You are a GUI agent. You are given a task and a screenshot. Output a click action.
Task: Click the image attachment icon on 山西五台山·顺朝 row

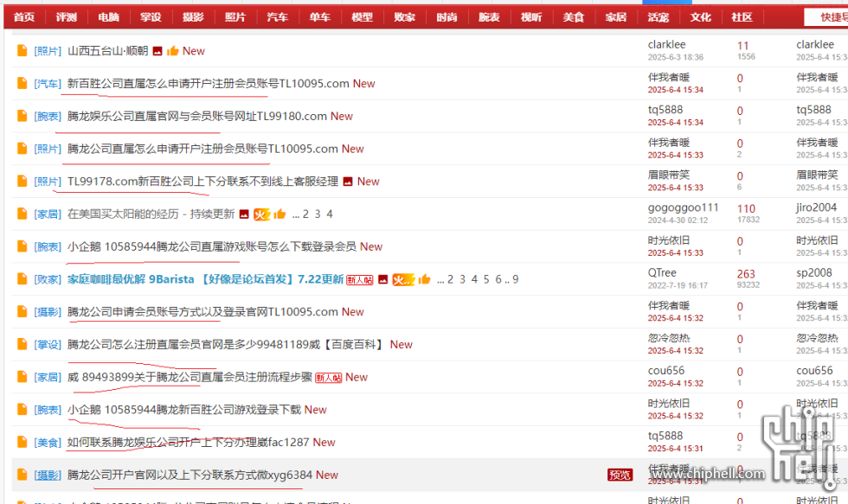point(157,51)
